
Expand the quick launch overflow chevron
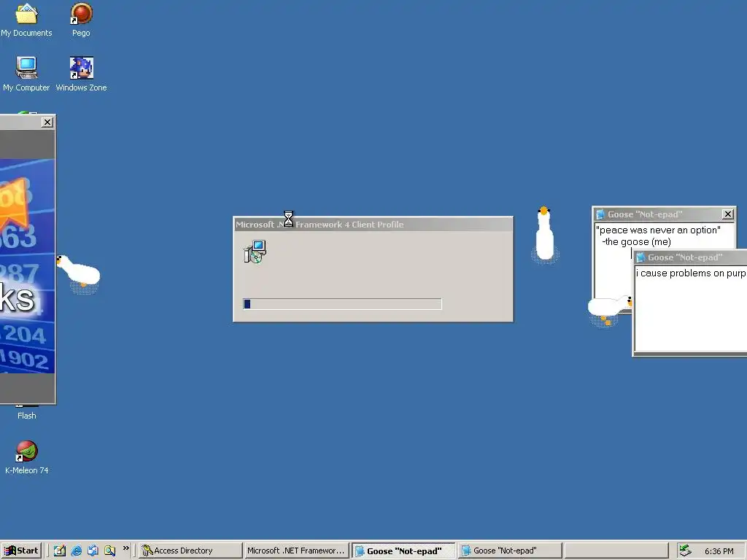pos(125,548)
